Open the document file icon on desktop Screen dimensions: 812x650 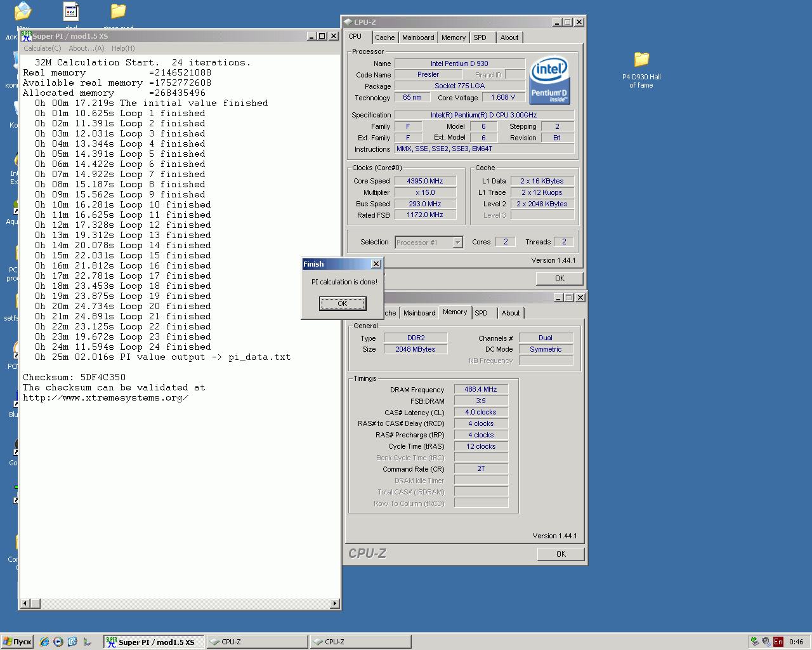pos(71,11)
